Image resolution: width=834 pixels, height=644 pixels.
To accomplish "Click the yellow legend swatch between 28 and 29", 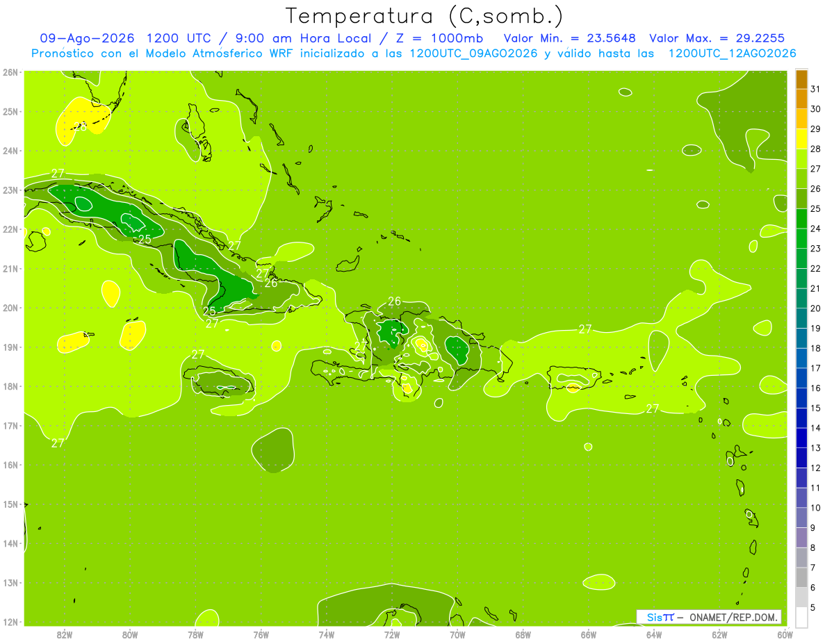I will (801, 139).
